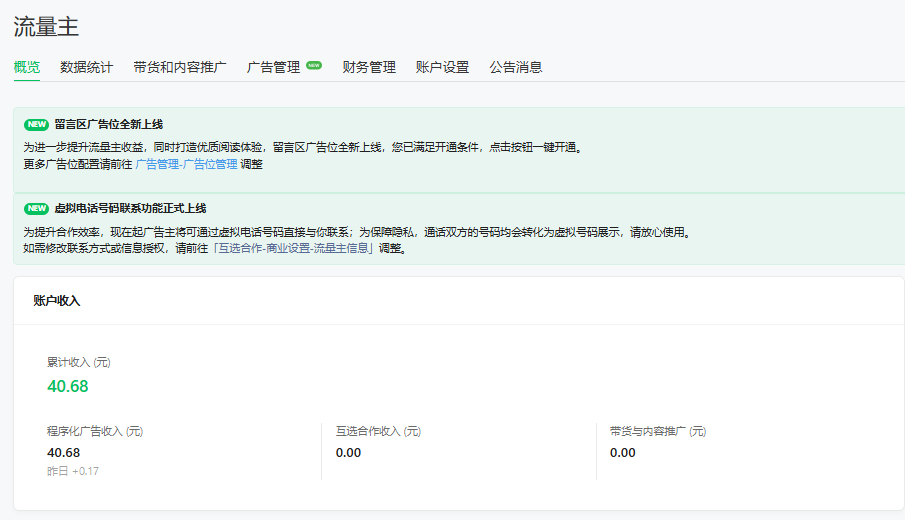Go to the 带货和内容推广 tab
This screenshot has height=520, width=905.
(x=180, y=68)
